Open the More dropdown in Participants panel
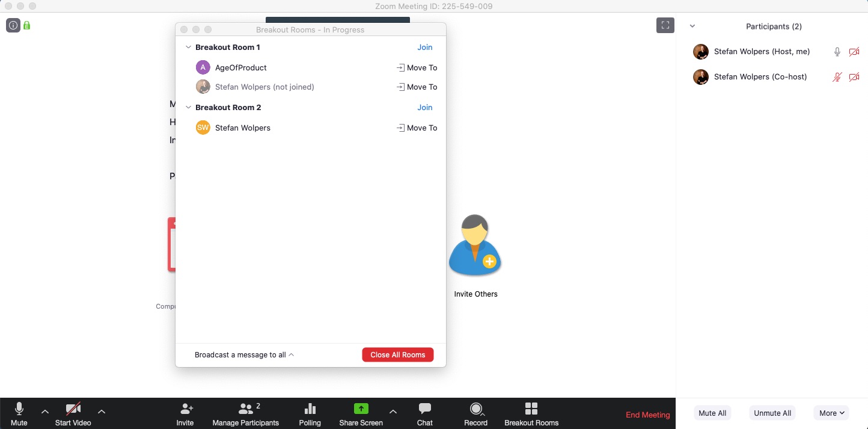The image size is (868, 429). click(831, 413)
